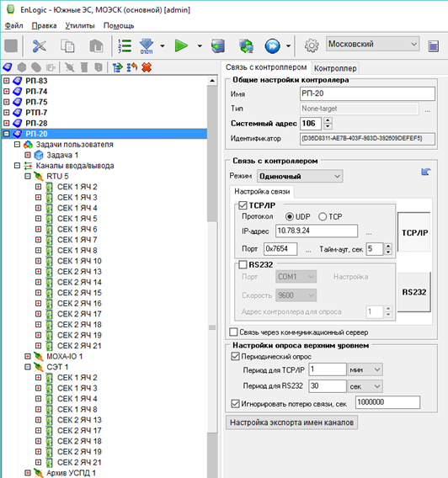
Task: Click the blue download-to-controller 01011 icon
Action: click(x=147, y=46)
